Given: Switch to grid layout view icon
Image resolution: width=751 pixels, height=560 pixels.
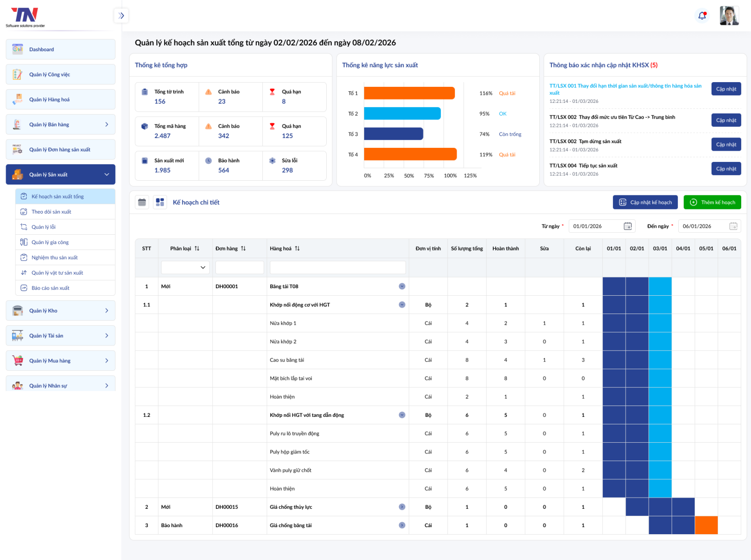Looking at the screenshot, I should 160,202.
